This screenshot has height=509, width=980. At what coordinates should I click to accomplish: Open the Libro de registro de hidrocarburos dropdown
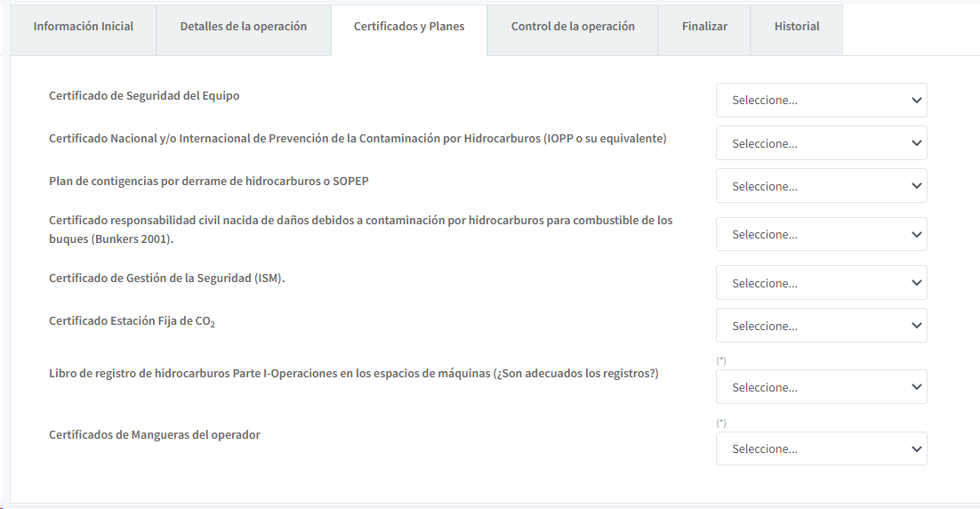pyautogui.click(x=821, y=387)
